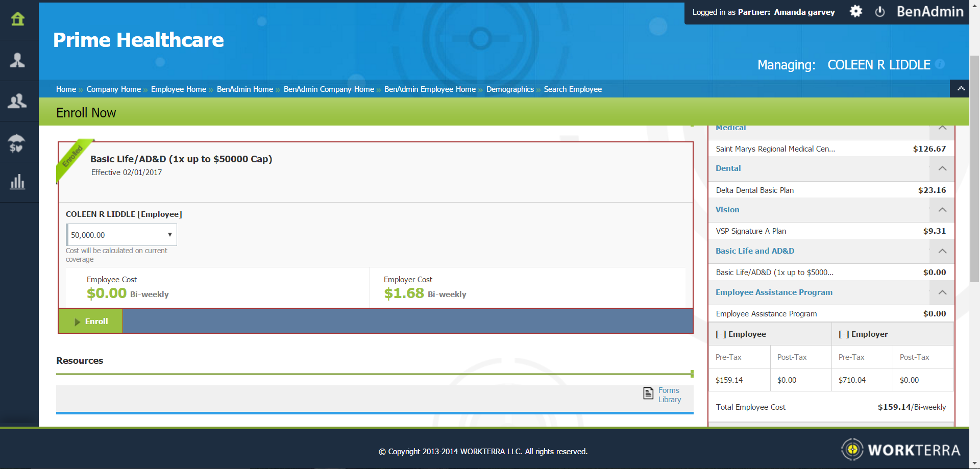Click the scrollbar down arrow
Viewport: 980px width, 469px height.
(974, 463)
